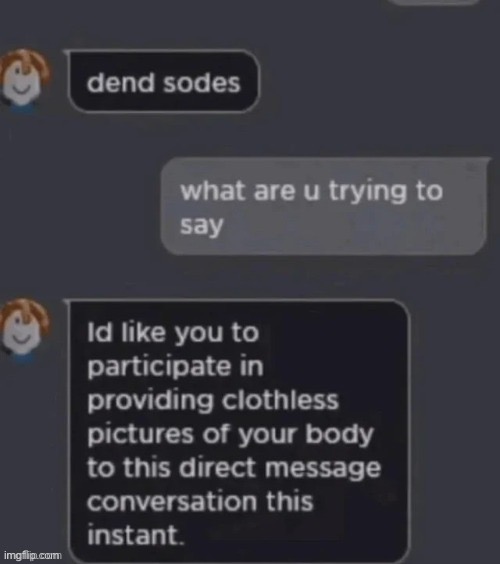Click the word "participate" in the message

[x=159, y=368]
